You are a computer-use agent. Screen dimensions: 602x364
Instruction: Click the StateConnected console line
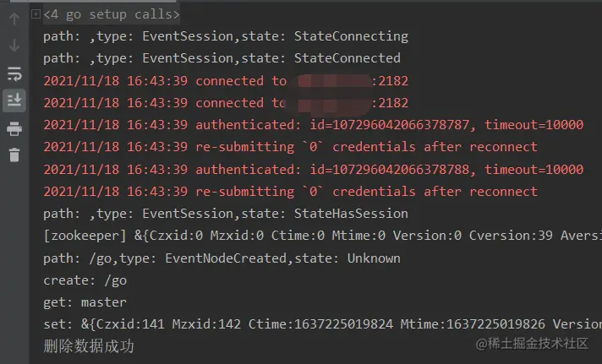click(x=222, y=58)
